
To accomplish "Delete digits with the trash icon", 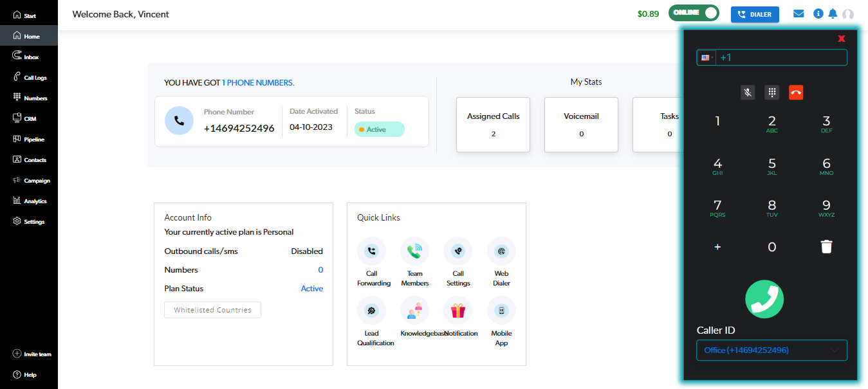I will [826, 247].
